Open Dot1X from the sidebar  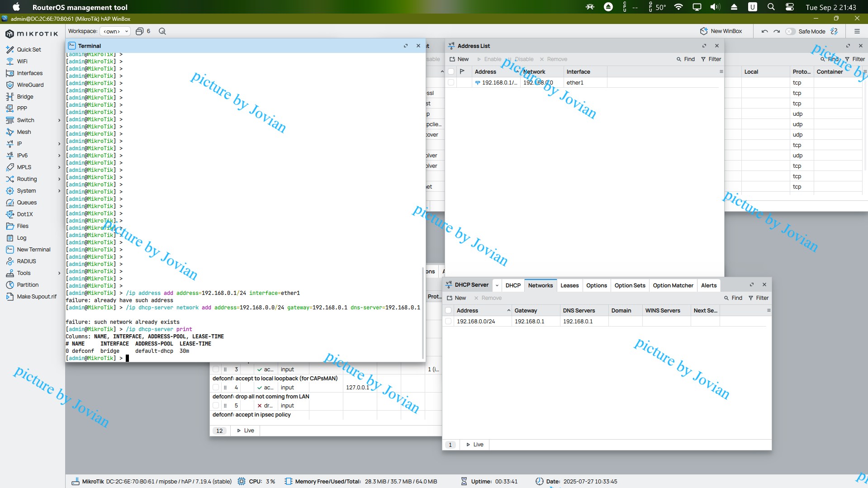pyautogui.click(x=25, y=214)
